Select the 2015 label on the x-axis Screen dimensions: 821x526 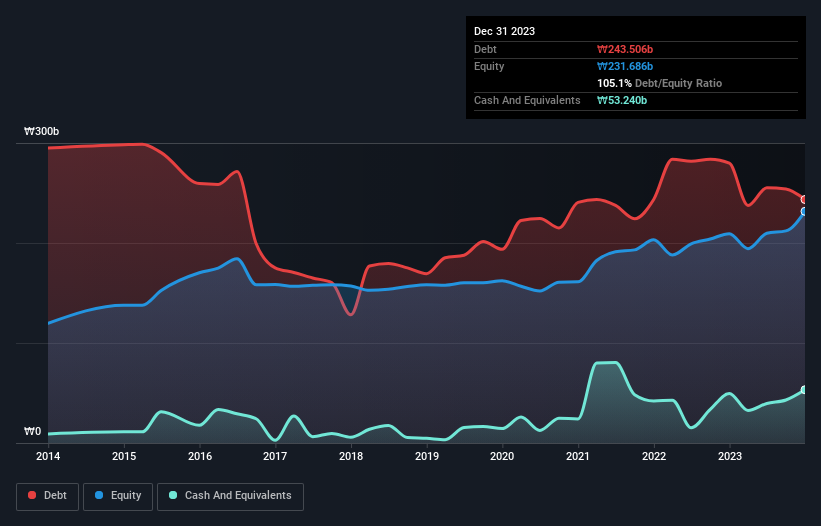coord(124,456)
